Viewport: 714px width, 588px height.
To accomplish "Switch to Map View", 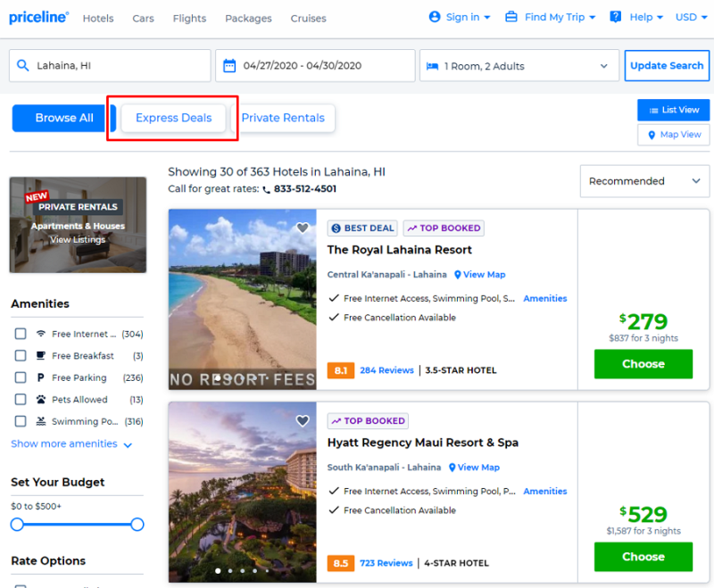I will pos(674,135).
